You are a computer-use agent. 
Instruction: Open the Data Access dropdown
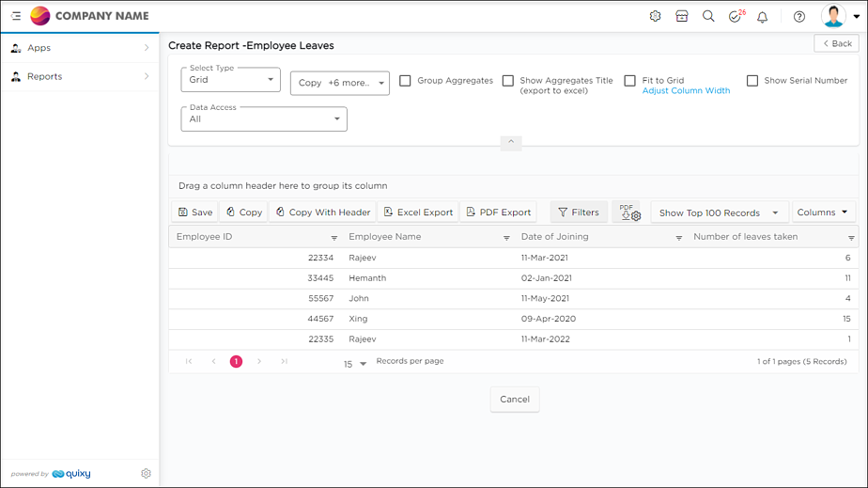click(264, 119)
